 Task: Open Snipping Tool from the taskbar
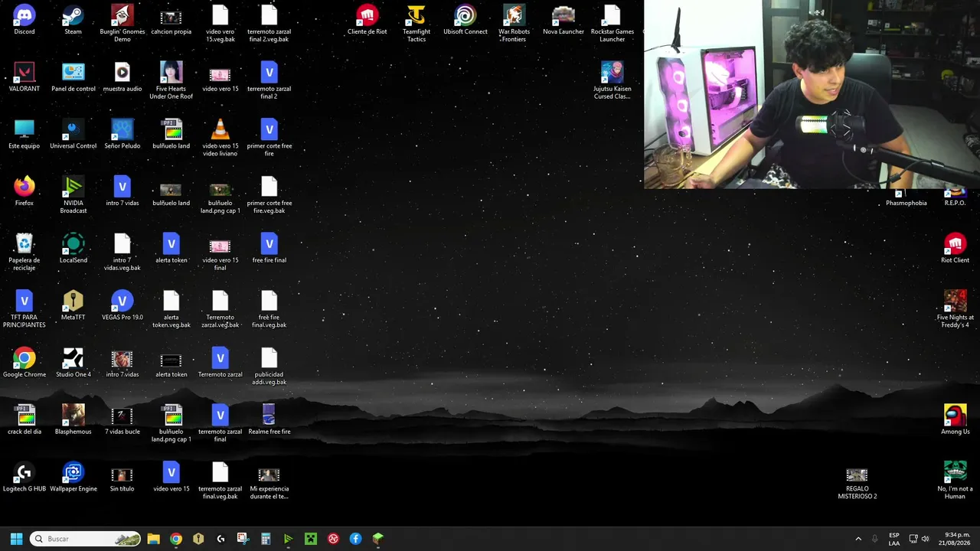(243, 539)
